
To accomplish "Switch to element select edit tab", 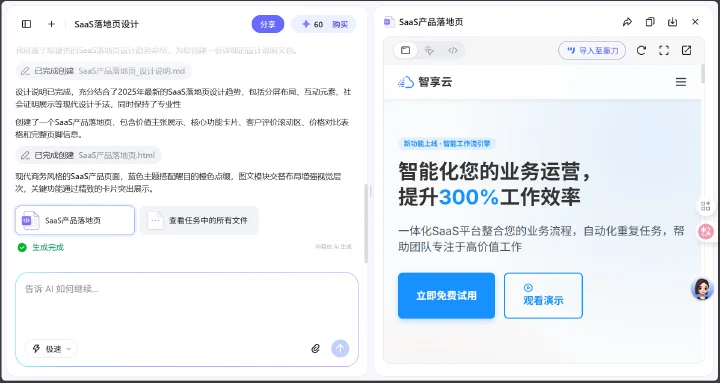I will pos(429,51).
